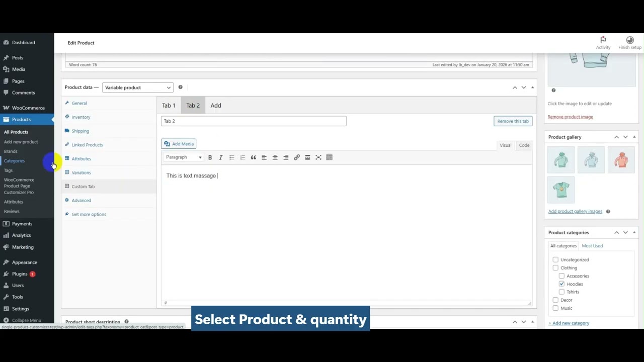Image resolution: width=644 pixels, height=362 pixels.
Task: Move Product gallery panel down
Action: (x=625, y=137)
